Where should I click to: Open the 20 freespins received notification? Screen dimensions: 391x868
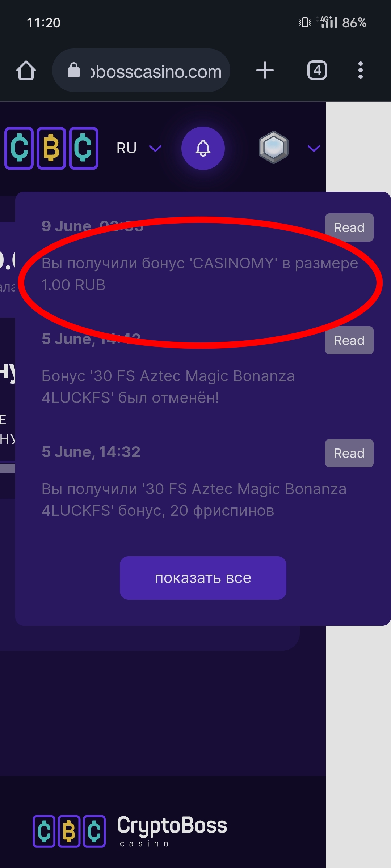(194, 500)
